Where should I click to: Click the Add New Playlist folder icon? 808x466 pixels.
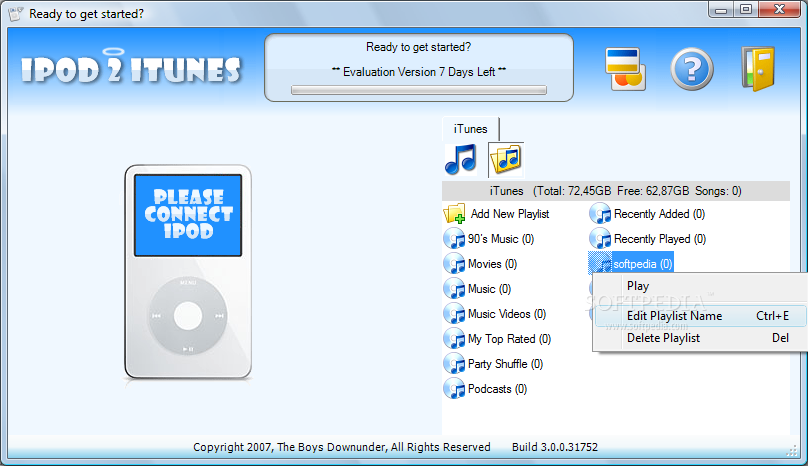tap(455, 214)
